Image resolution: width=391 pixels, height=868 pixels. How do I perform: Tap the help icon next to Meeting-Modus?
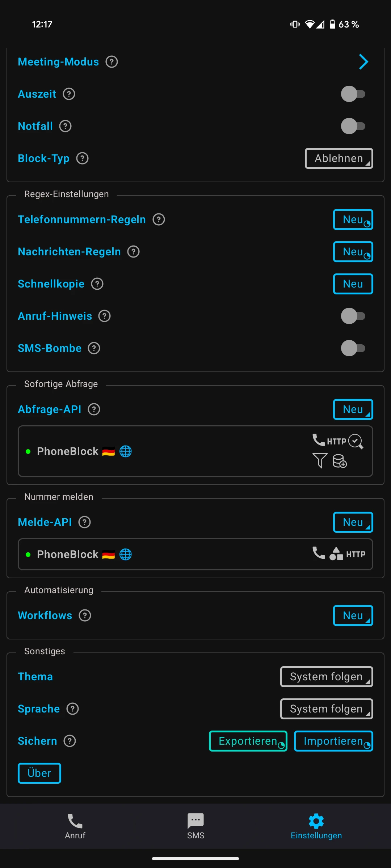click(x=112, y=62)
